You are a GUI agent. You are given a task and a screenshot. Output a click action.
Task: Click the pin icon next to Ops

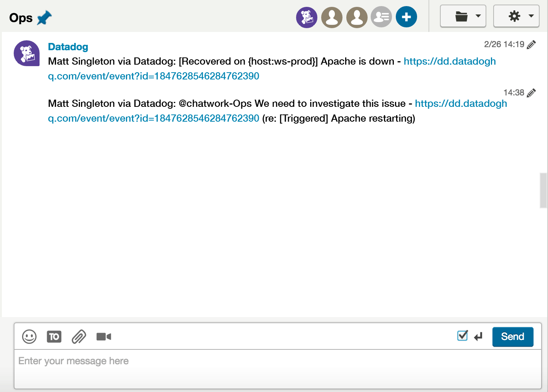[45, 17]
